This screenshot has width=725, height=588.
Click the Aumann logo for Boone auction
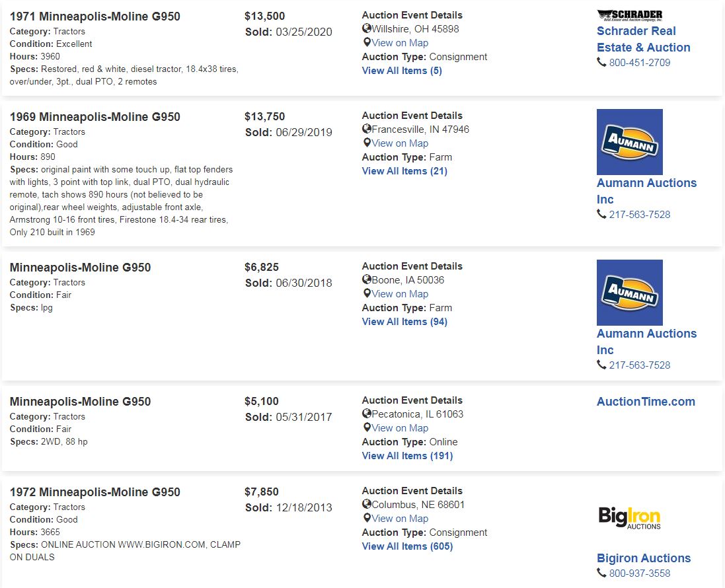point(629,293)
